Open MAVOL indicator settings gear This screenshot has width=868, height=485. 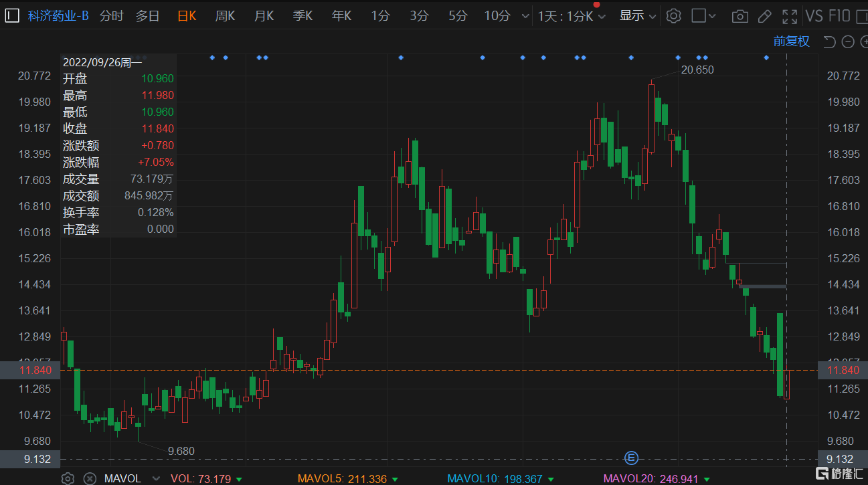point(68,478)
